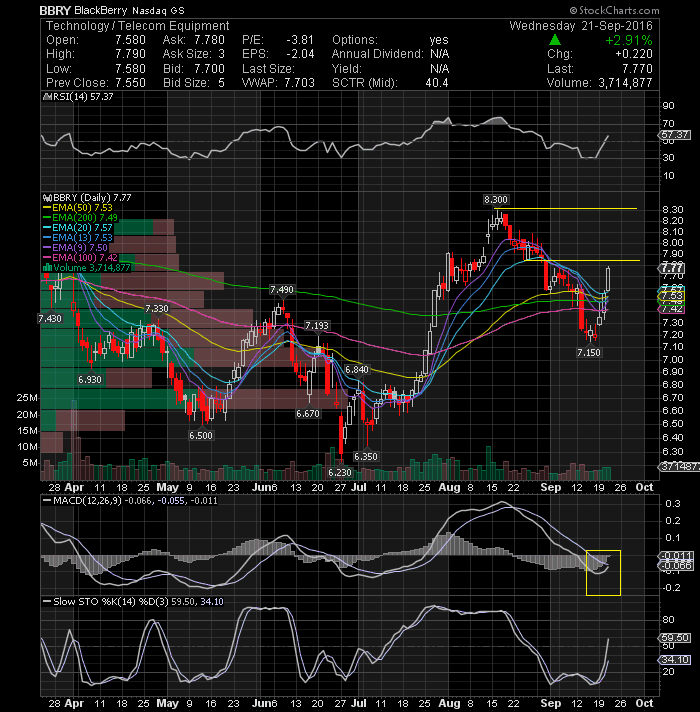Screen dimensions: 700x712
Task: Click the Open value 7.580
Action: tap(130, 40)
